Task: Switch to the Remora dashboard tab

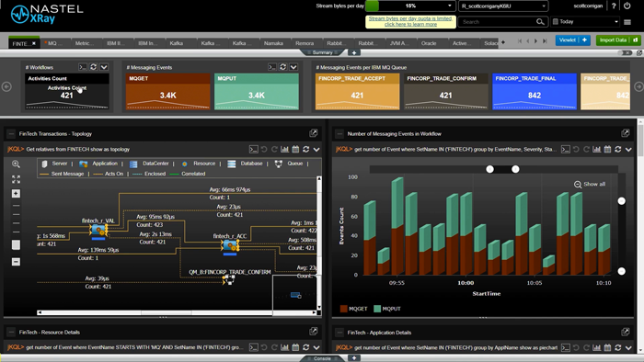Action: 305,43
